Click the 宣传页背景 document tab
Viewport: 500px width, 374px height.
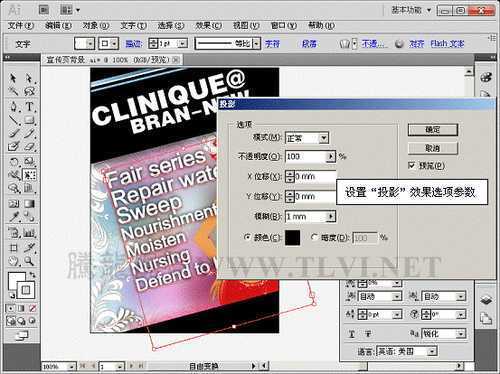[x=112, y=60]
